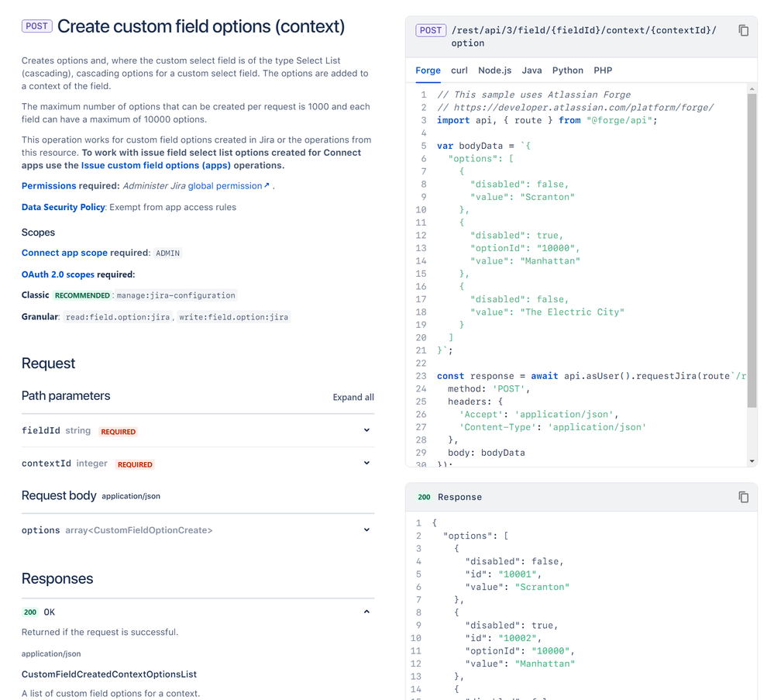This screenshot has width=774, height=700.
Task: Click the RECOMMENDED badge beside Classic
Action: pyautogui.click(x=82, y=295)
